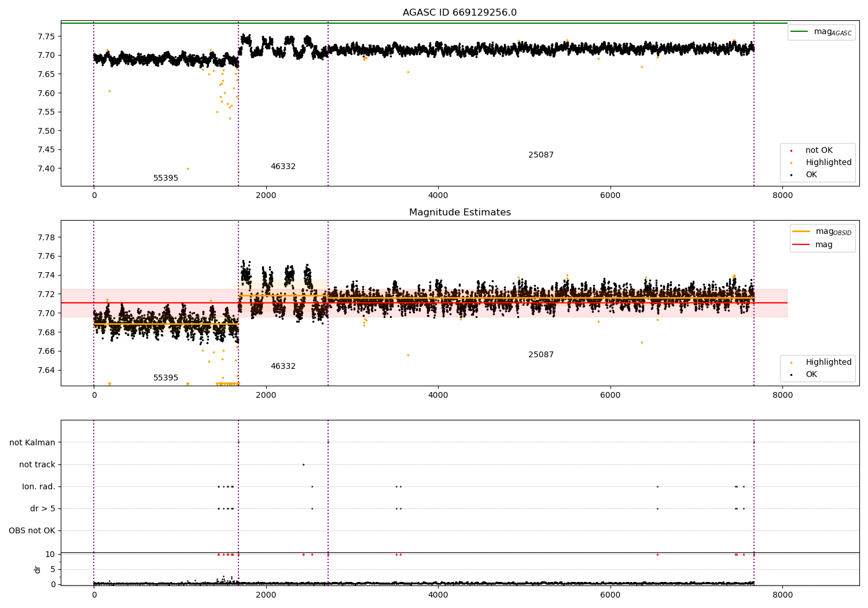Click the 'not Kalman' axis label

click(32, 443)
